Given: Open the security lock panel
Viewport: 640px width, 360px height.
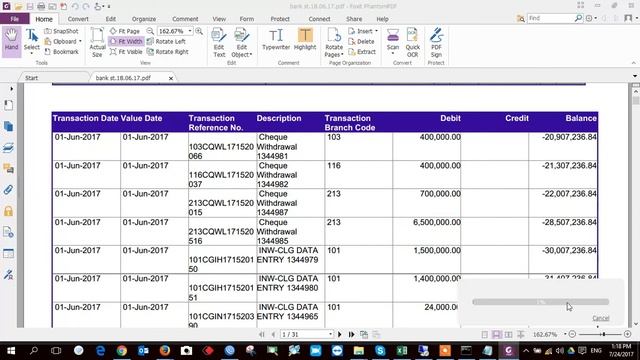Looking at the screenshot, I should click(x=8, y=211).
